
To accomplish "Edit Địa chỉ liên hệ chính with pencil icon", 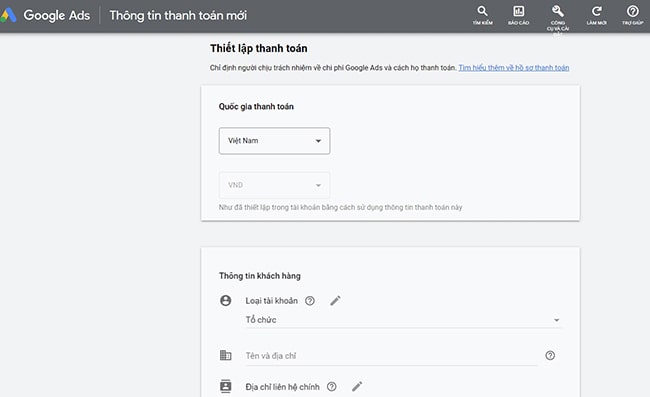I will coord(357,387).
